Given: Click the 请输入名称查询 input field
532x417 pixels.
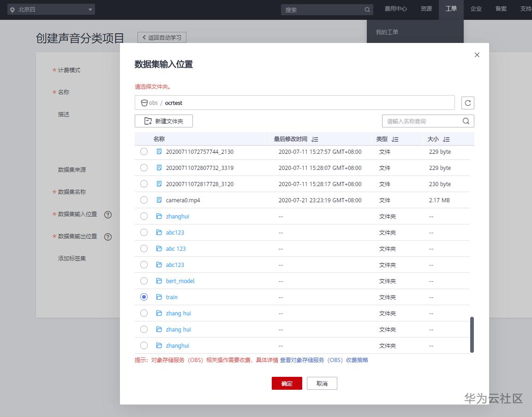Looking at the screenshot, I should [422, 121].
